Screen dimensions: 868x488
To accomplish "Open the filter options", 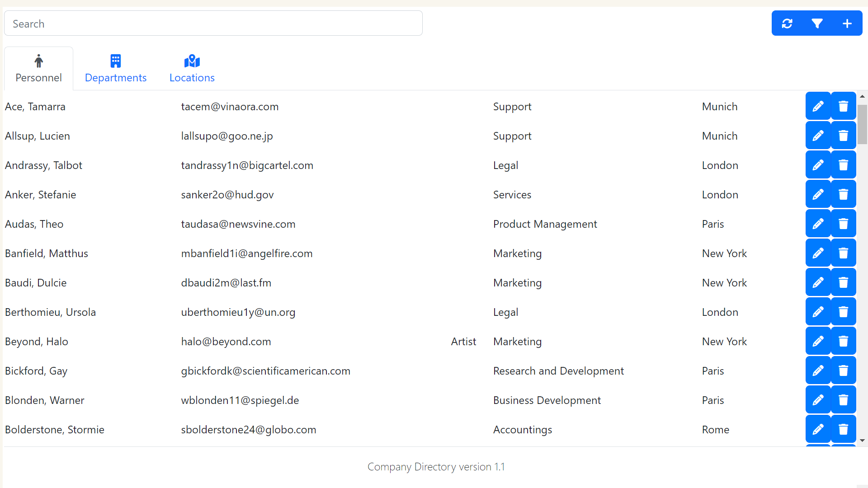I will coord(817,23).
